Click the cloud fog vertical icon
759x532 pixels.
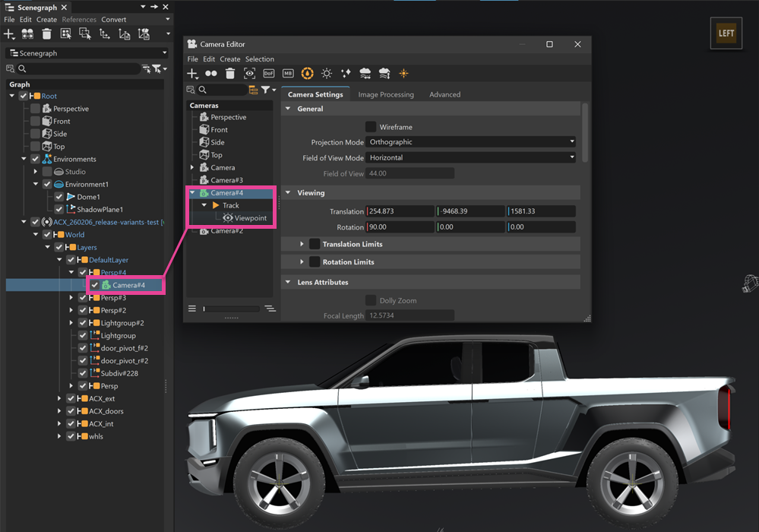[384, 74]
